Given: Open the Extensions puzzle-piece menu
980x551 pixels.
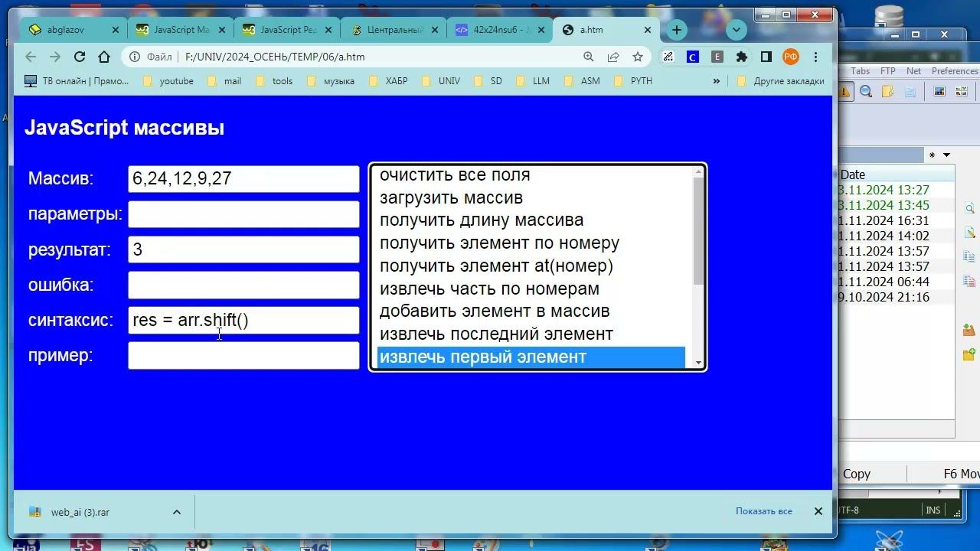Looking at the screenshot, I should [x=741, y=57].
